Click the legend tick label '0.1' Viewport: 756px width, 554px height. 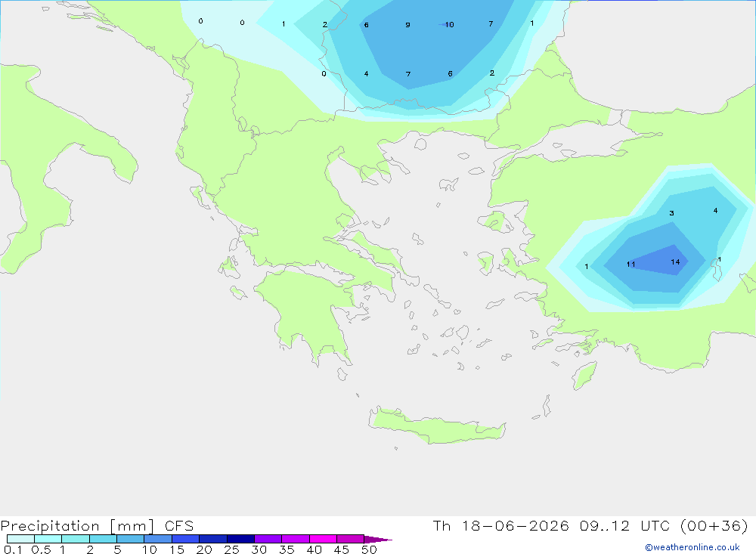[13, 549]
